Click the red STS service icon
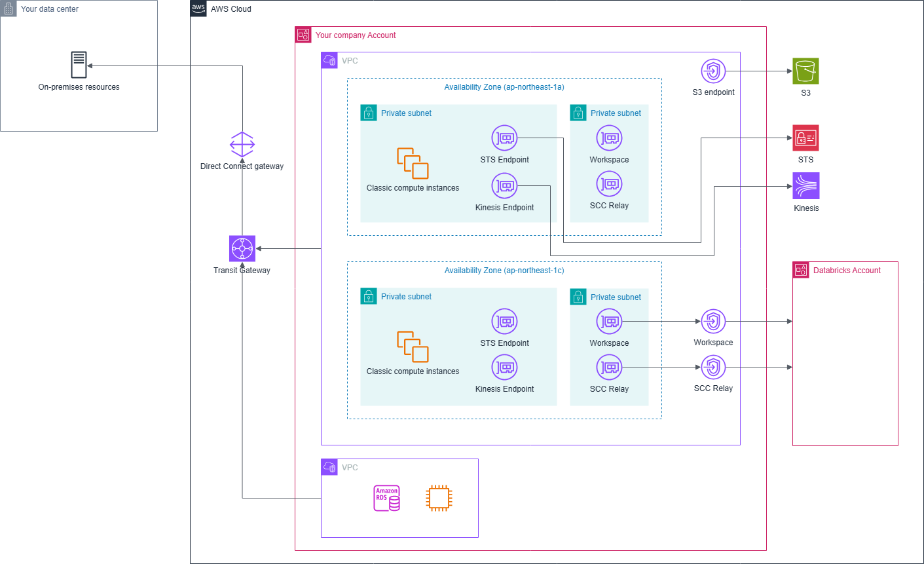The height and width of the screenshot is (564, 924). pos(805,138)
